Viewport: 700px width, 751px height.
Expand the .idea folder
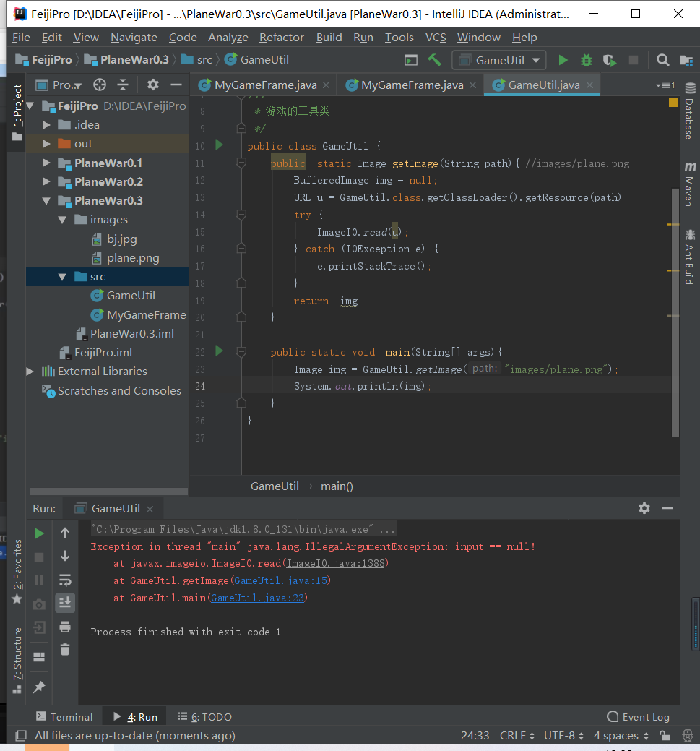[46, 125]
